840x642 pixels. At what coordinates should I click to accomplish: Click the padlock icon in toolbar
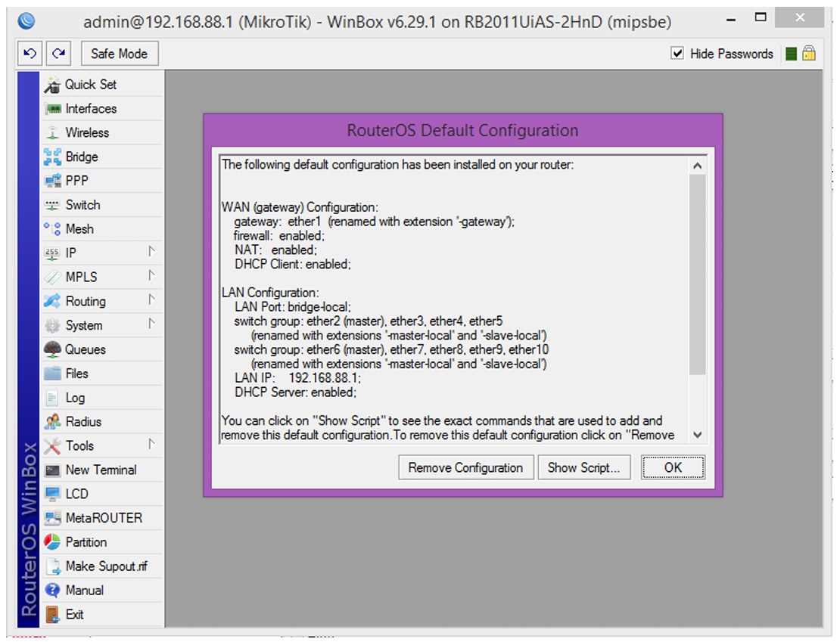(809, 54)
